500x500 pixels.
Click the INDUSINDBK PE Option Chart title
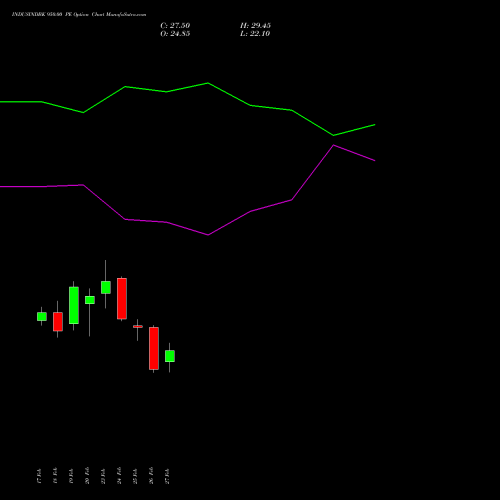pyautogui.click(x=79, y=15)
